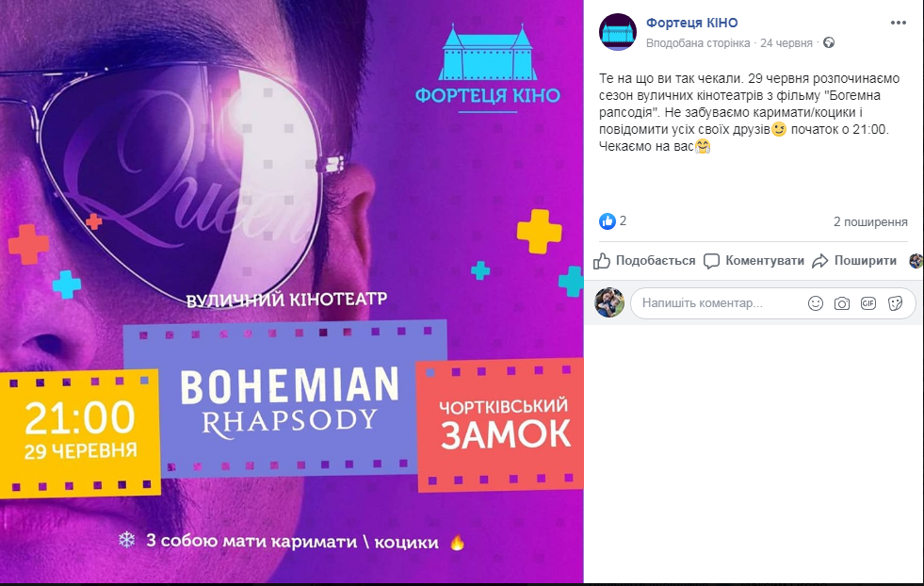924x586 pixels.
Task: Click the Подобається like button
Action: tap(644, 261)
